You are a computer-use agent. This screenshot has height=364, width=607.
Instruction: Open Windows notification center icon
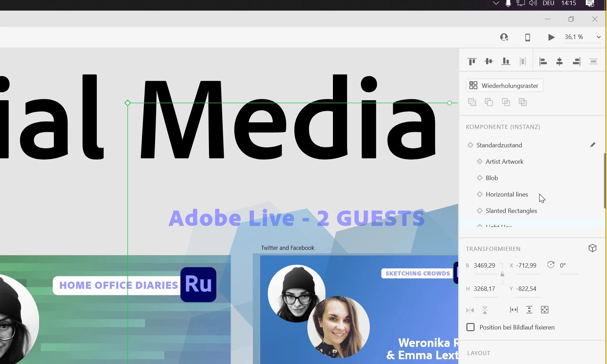(x=590, y=3)
